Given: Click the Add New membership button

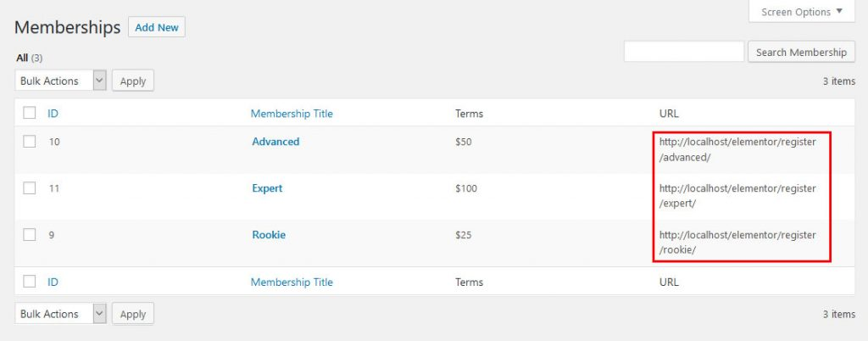Looking at the screenshot, I should [x=157, y=27].
